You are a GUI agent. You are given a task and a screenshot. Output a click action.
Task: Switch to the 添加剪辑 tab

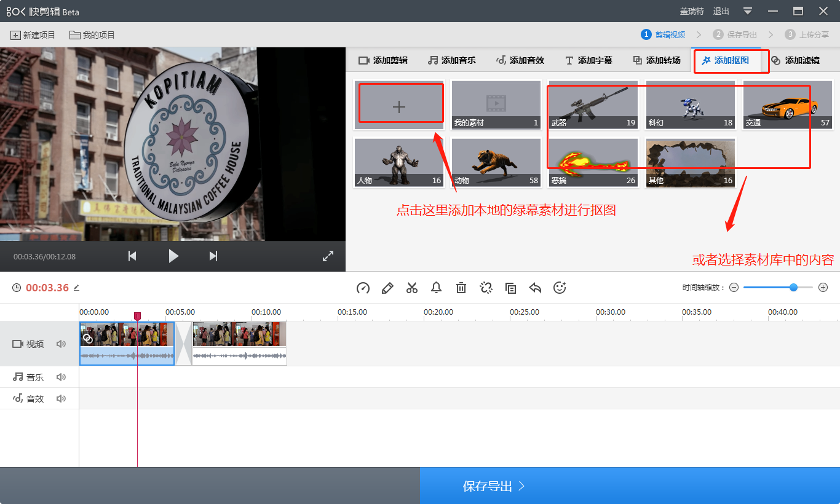[x=383, y=60]
